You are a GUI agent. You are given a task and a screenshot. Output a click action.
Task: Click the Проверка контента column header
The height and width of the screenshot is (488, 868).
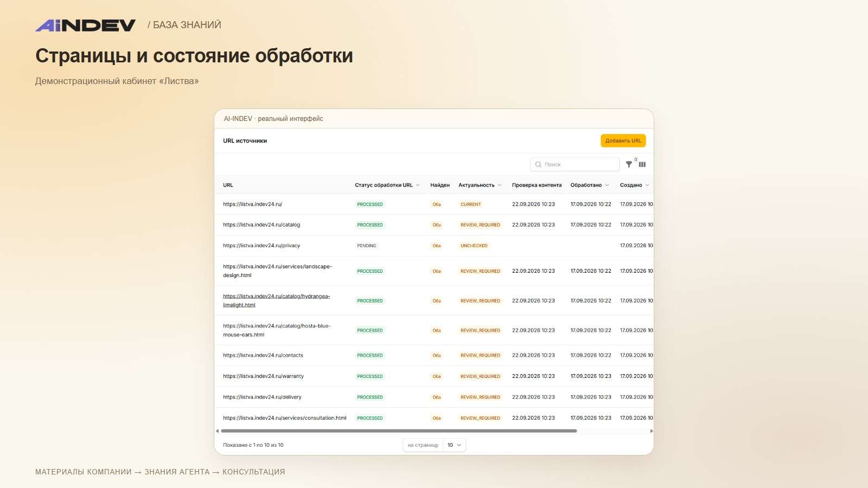[x=537, y=185]
